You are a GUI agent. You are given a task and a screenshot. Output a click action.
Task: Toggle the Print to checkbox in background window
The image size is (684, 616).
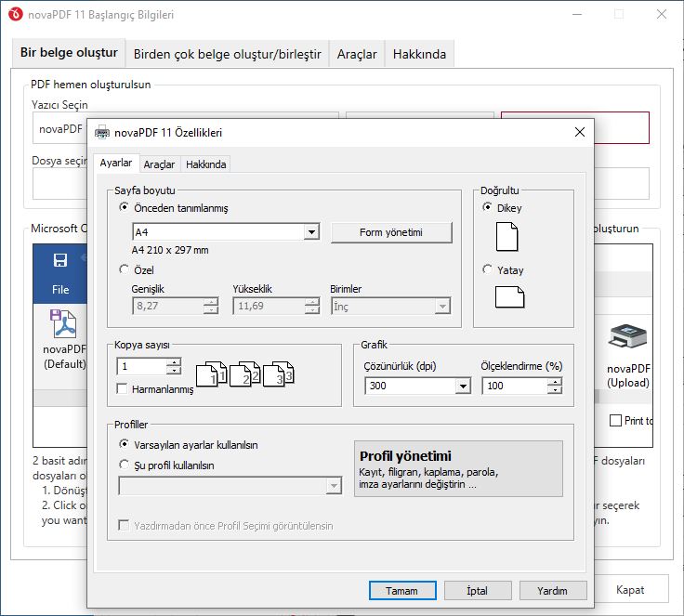click(615, 421)
